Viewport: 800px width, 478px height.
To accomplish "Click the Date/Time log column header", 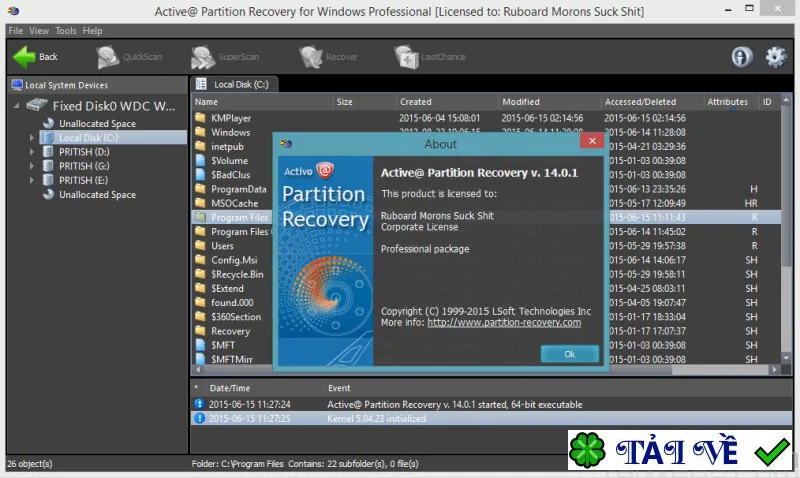I will [265, 388].
